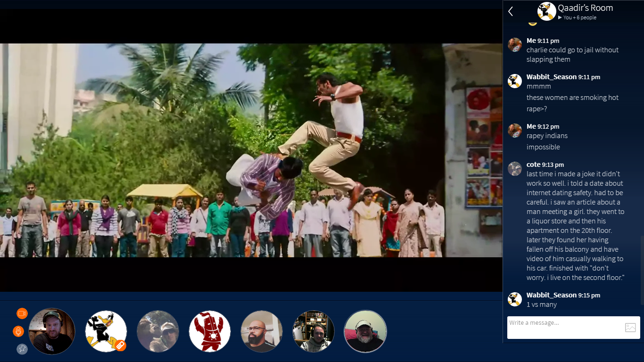The width and height of the screenshot is (644, 362).
Task: Click the Me avatar at 9:11 pm message
Action: coord(515,45)
